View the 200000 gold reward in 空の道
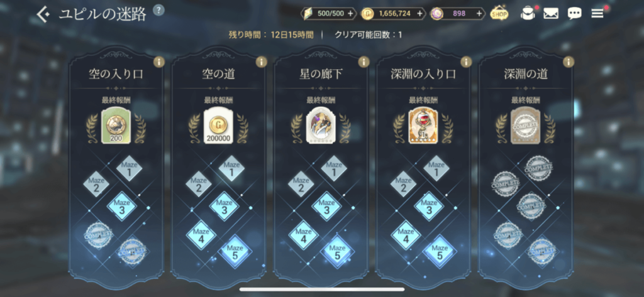The width and height of the screenshot is (644, 297). pos(218,125)
